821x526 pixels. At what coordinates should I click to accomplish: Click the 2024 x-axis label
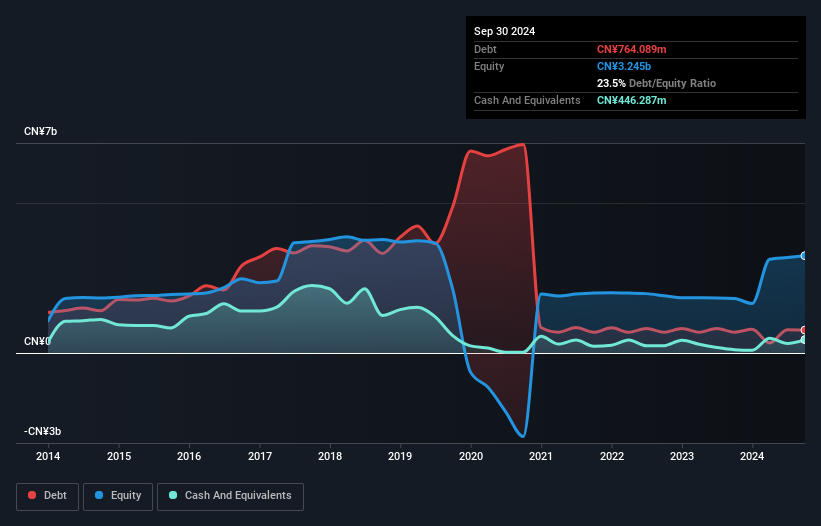(x=752, y=456)
